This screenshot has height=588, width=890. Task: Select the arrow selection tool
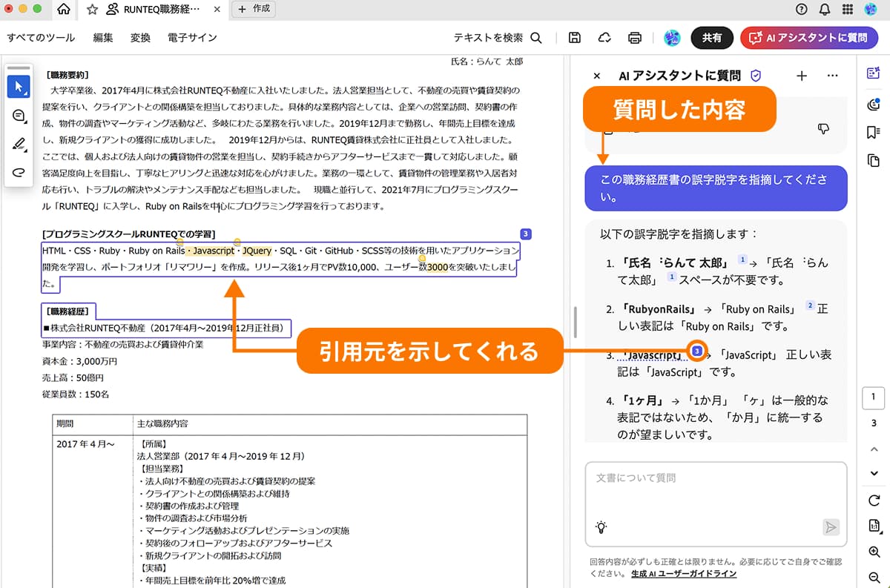click(19, 87)
